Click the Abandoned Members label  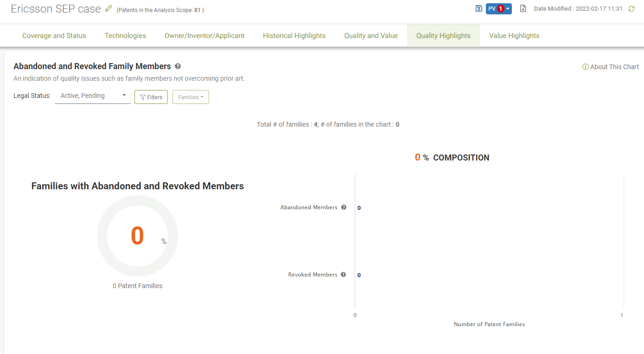(309, 207)
